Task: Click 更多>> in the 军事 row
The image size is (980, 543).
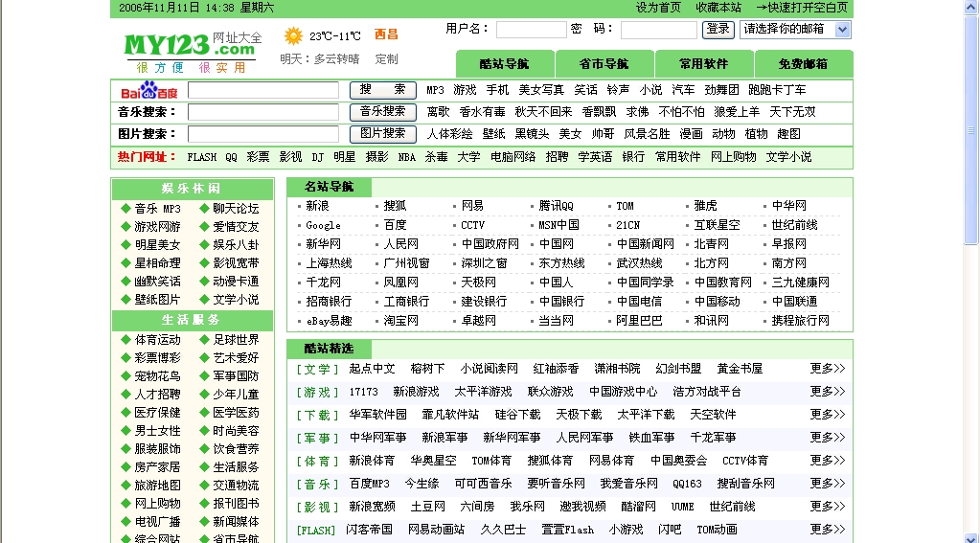Action: [x=828, y=438]
